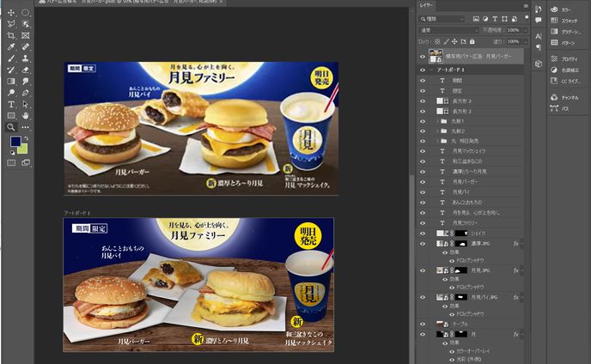This screenshot has height=364, width=591.
Task: Reset default foreground and background colors
Action: tap(12, 153)
